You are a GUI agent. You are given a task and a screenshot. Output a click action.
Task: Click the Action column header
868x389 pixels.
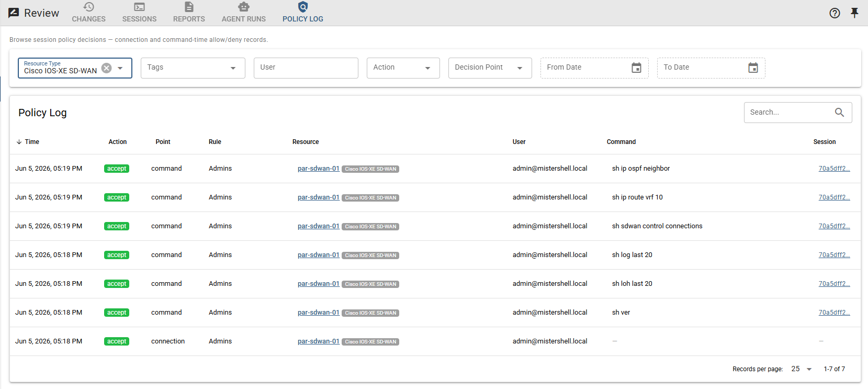click(117, 142)
